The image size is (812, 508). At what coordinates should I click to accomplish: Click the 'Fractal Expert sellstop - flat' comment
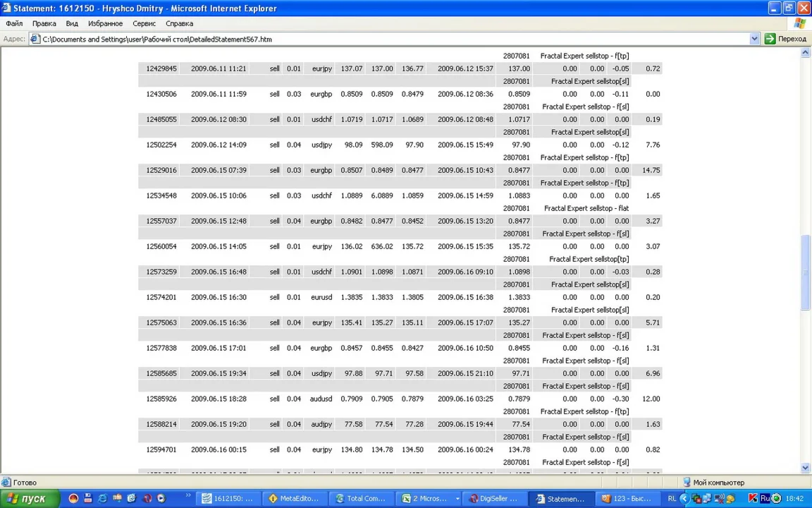pyautogui.click(x=586, y=208)
